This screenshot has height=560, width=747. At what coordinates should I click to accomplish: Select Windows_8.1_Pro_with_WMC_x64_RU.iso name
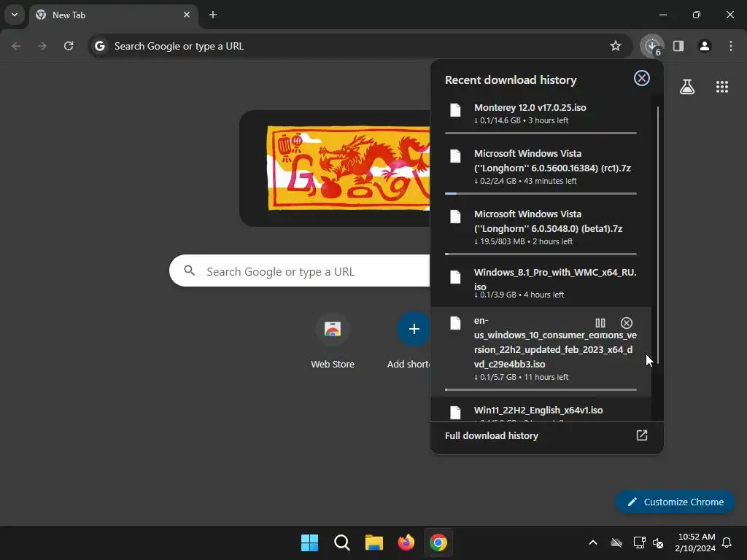[x=555, y=279]
